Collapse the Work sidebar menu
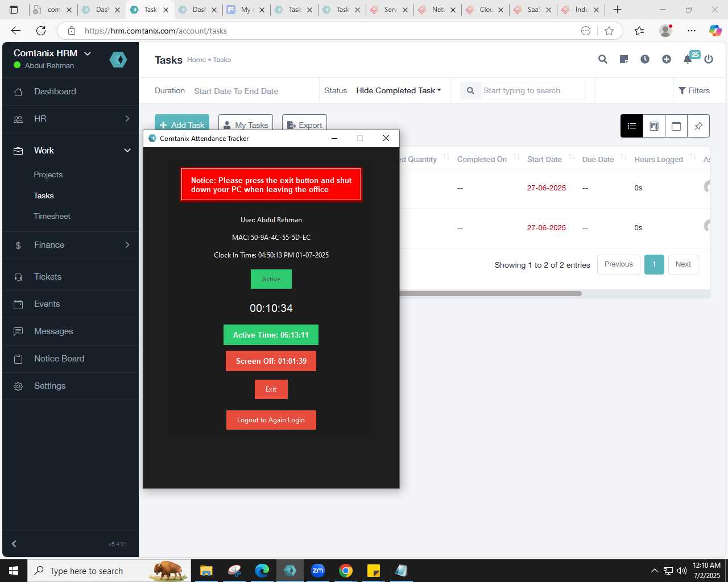The width and height of the screenshot is (728, 582). (x=71, y=151)
